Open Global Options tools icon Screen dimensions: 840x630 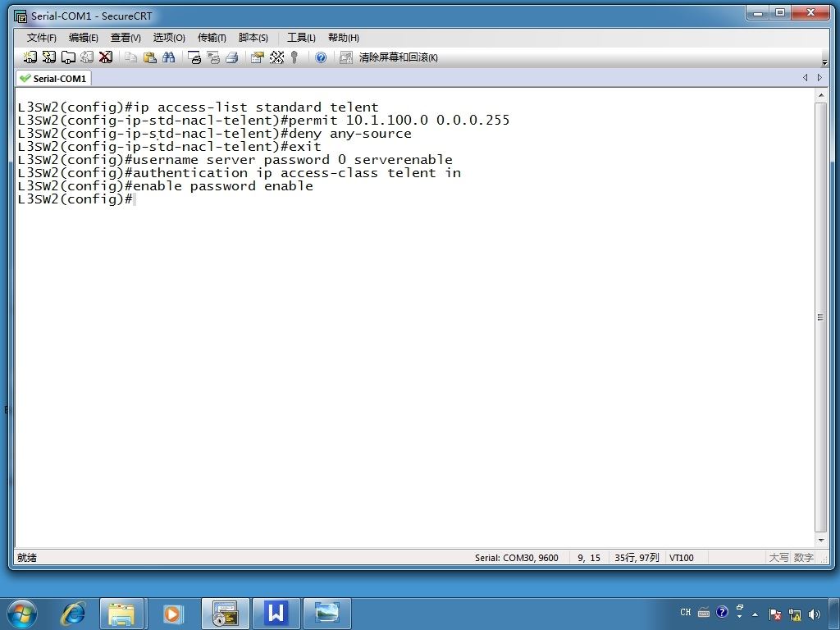276,57
